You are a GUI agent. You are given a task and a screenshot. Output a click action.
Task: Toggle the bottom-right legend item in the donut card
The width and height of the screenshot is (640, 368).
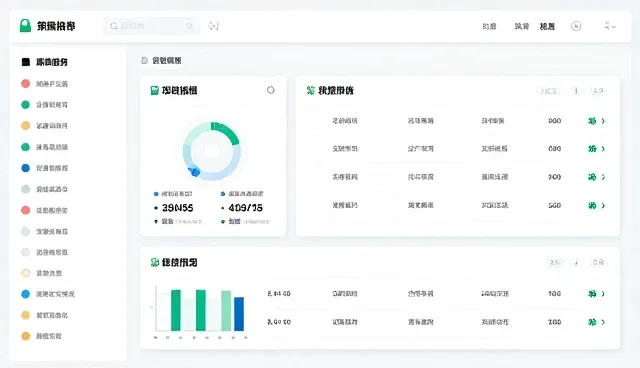click(245, 222)
